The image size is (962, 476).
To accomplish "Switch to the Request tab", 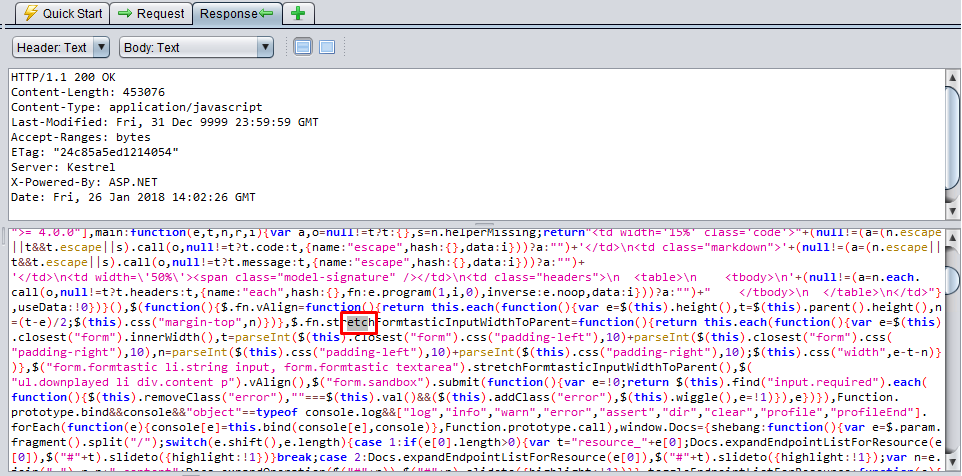I will (x=151, y=13).
